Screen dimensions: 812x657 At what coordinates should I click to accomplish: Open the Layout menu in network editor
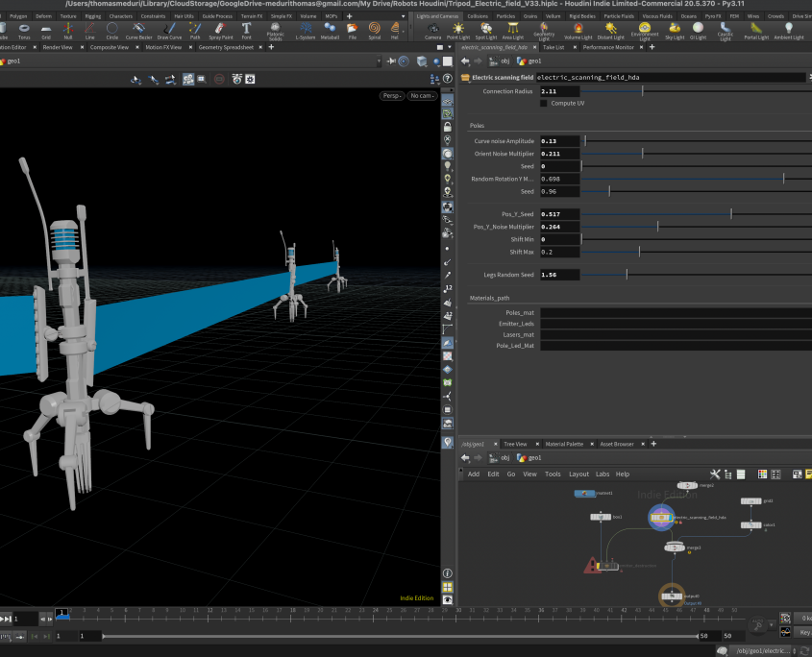click(578, 474)
